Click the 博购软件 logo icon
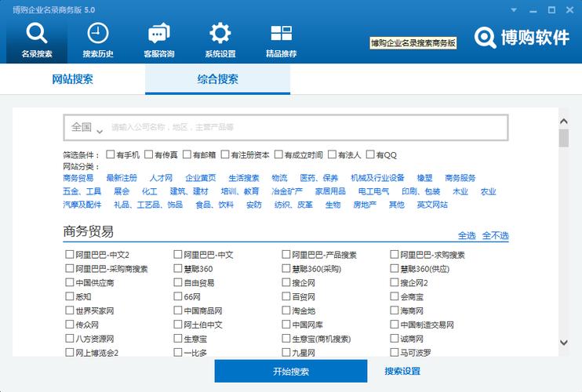 [x=485, y=38]
